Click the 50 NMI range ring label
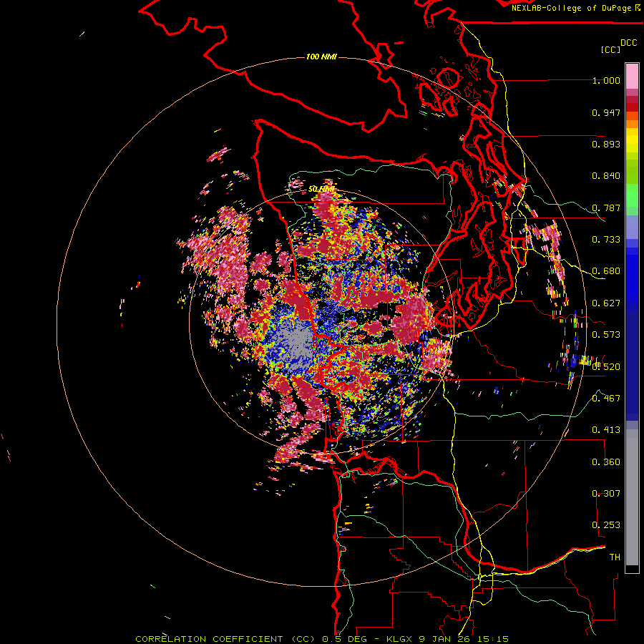644x644 pixels. click(x=321, y=189)
